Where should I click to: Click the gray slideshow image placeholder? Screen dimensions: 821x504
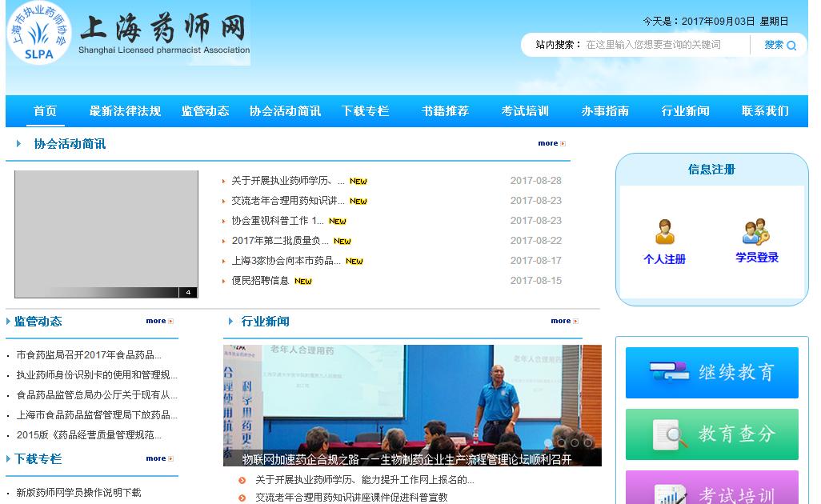(106, 234)
